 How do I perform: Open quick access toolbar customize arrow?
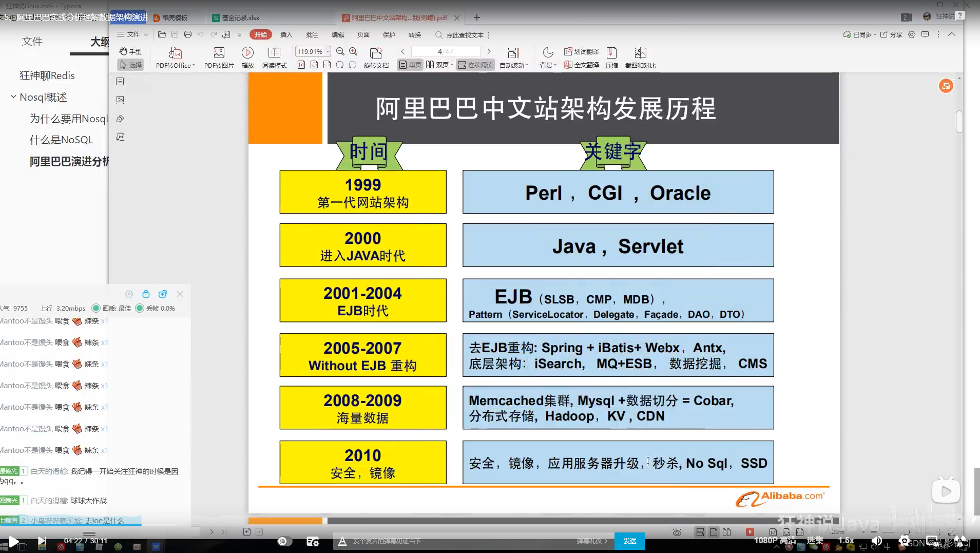pos(239,34)
